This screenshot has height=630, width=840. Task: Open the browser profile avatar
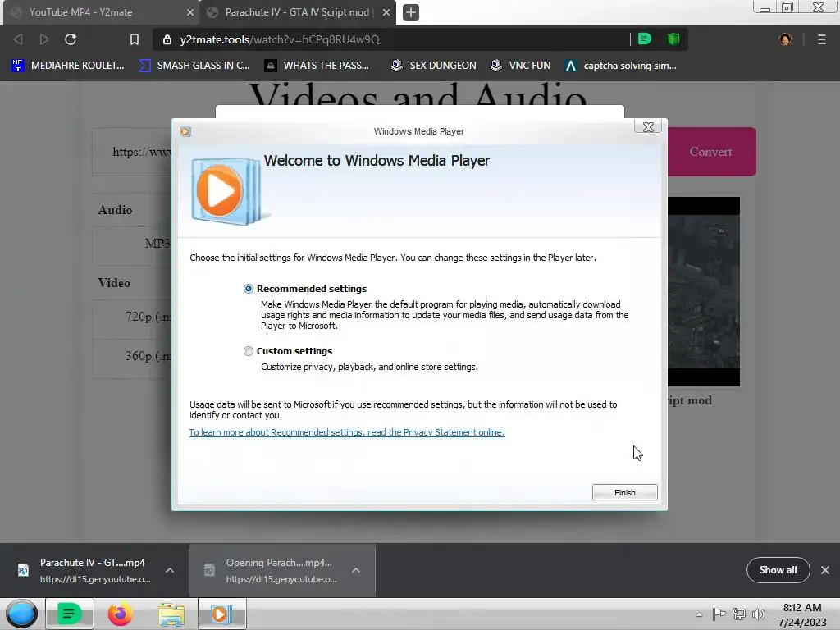tap(785, 39)
